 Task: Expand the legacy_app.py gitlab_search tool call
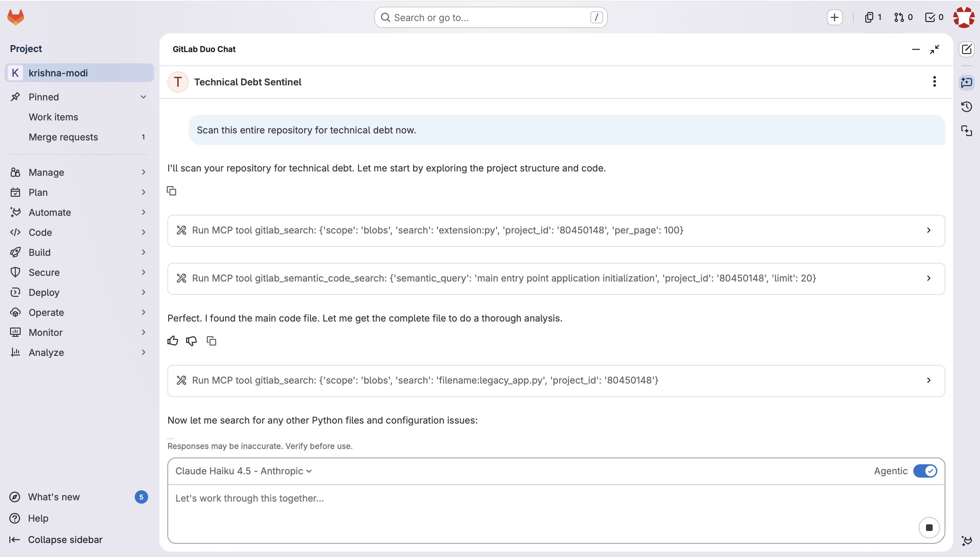(x=929, y=380)
